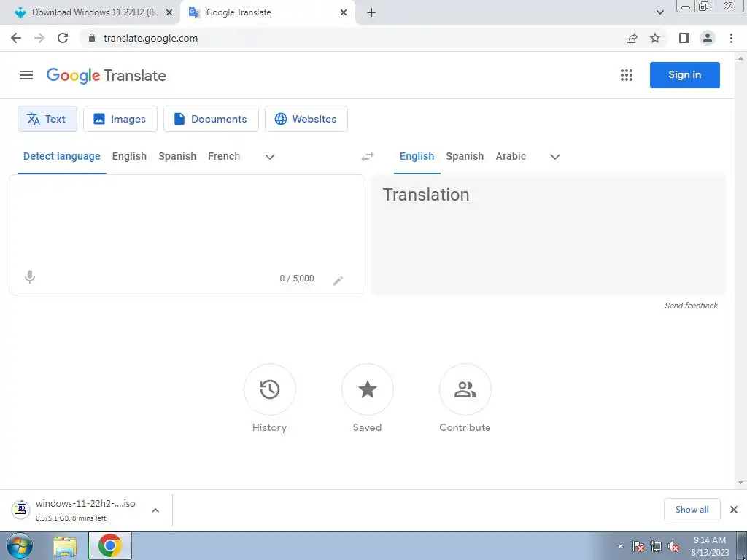Switch to Websites translation
The width and height of the screenshot is (747, 560).
[306, 119]
